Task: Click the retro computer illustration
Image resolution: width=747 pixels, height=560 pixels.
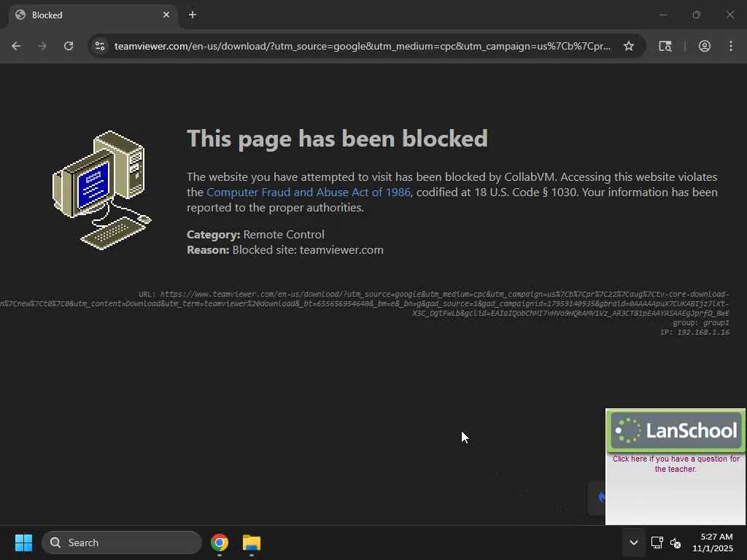Action: (x=102, y=190)
